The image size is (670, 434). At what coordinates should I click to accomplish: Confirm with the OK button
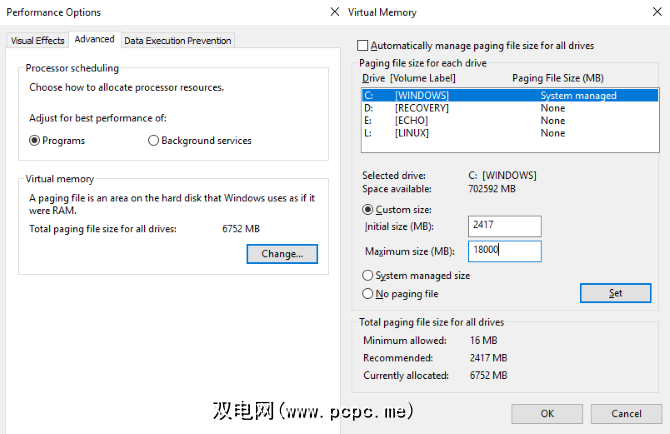[x=547, y=413]
